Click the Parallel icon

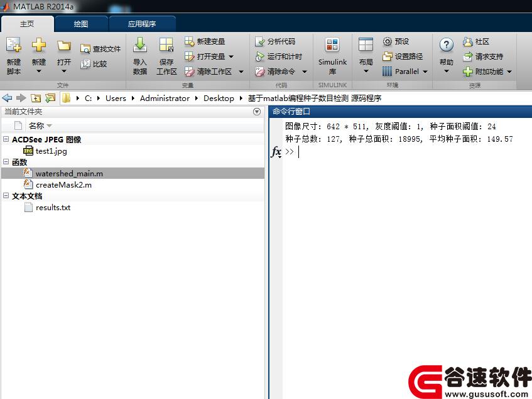(387, 72)
